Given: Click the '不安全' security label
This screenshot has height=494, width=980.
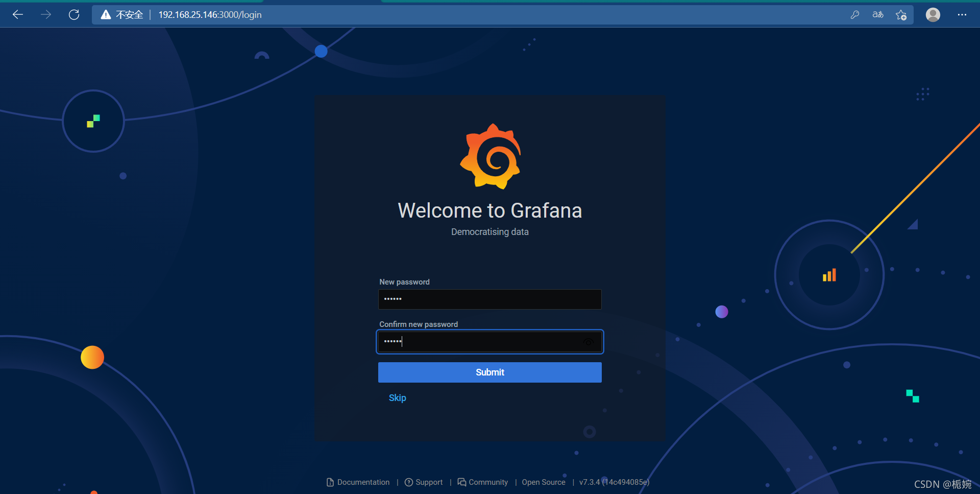Looking at the screenshot, I should (x=130, y=15).
